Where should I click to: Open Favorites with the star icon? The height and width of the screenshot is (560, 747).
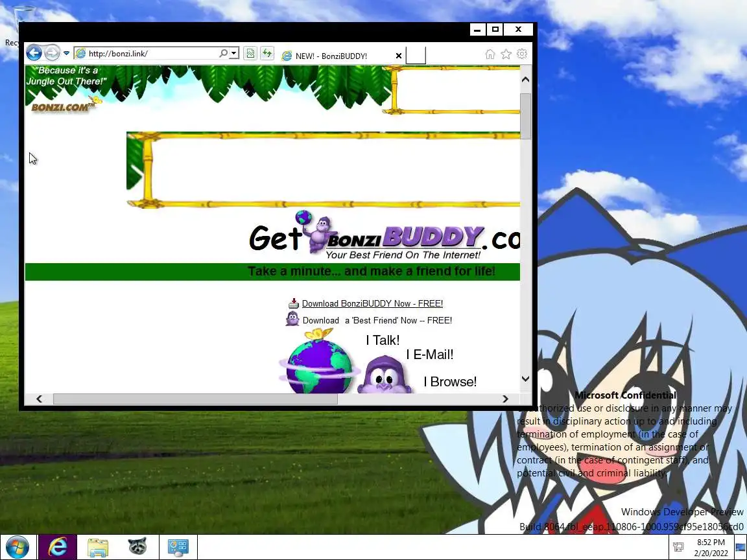point(506,54)
